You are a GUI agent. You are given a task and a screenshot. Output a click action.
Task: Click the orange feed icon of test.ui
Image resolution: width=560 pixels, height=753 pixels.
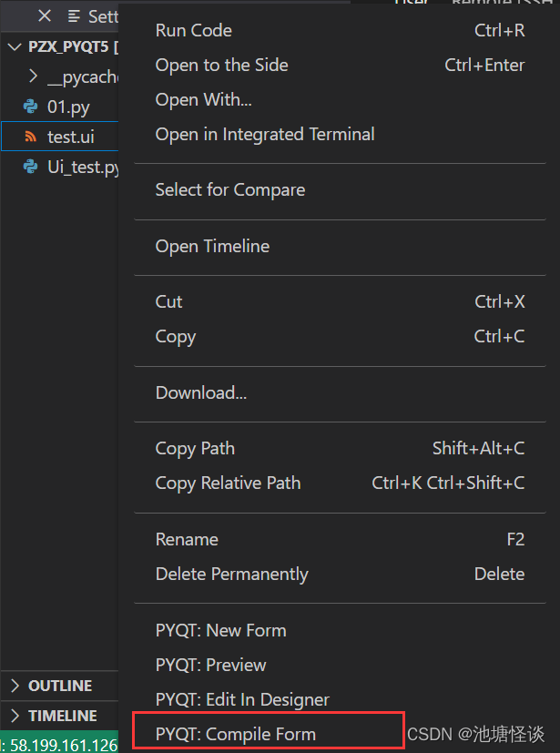coord(31,137)
